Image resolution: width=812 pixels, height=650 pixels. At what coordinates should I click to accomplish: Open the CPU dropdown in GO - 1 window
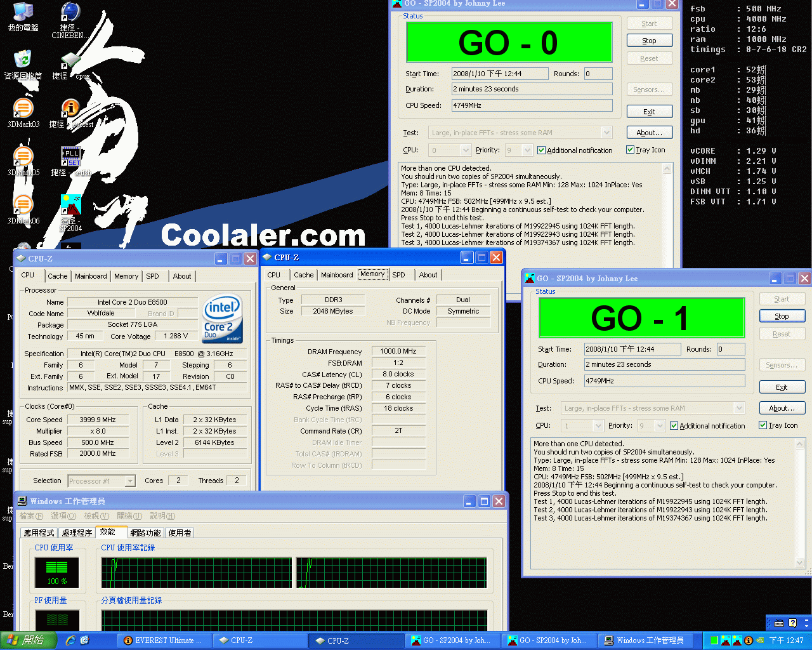point(598,426)
